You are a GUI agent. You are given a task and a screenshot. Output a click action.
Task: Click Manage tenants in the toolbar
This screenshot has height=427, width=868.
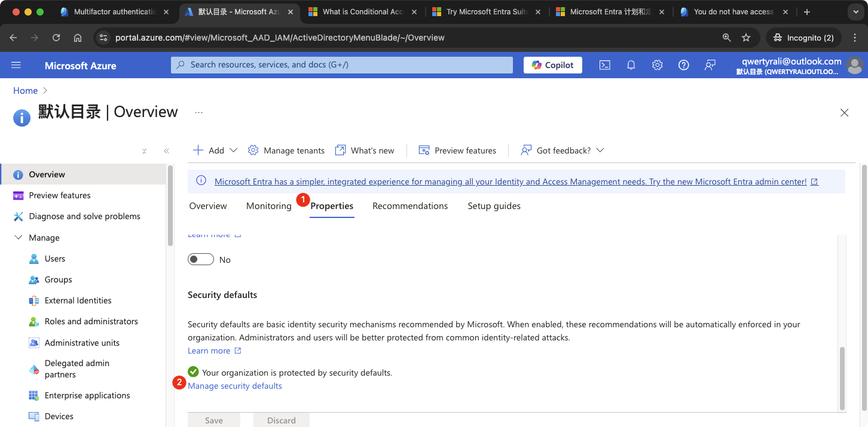pyautogui.click(x=286, y=150)
